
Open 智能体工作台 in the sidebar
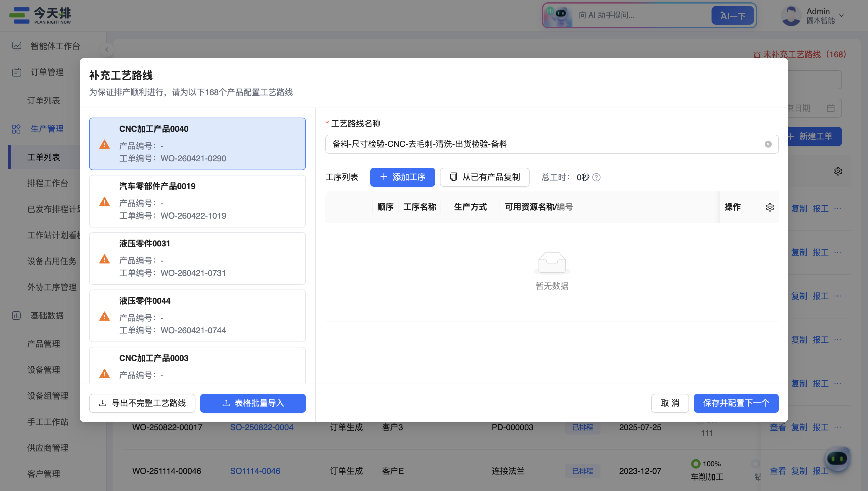55,46
